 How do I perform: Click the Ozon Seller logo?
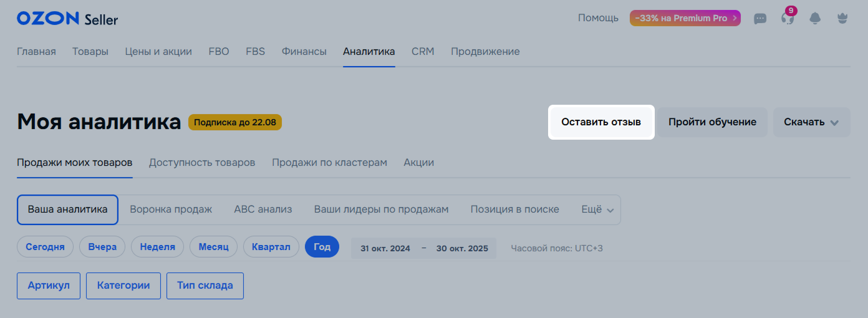tap(67, 19)
